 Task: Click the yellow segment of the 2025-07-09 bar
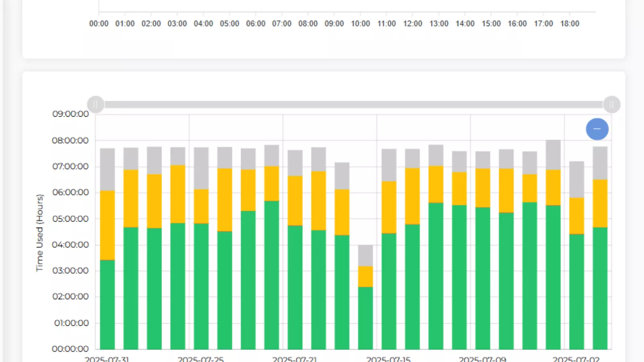tap(483, 187)
